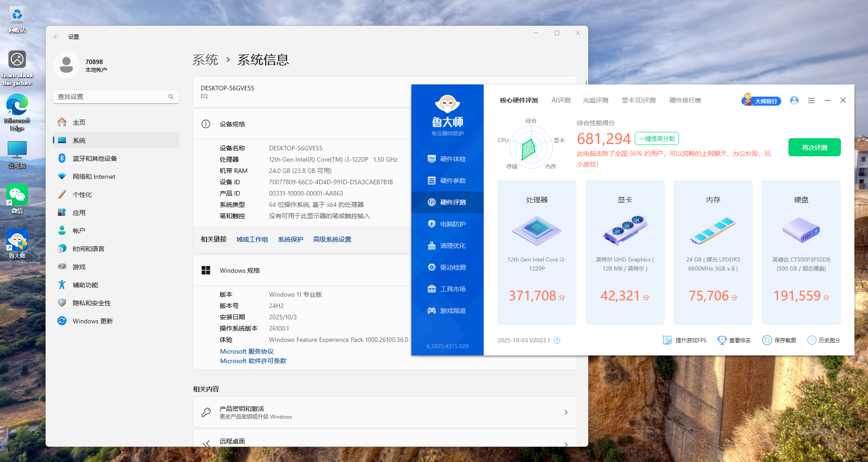Select the 内存 score card
Screen dimensions: 868x462
[713, 252]
